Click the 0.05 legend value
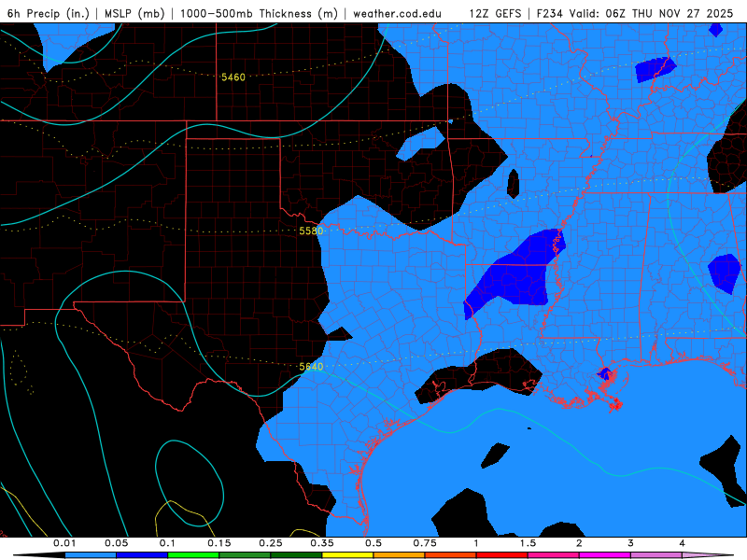Screen dimensions: 747x560 (x=116, y=543)
